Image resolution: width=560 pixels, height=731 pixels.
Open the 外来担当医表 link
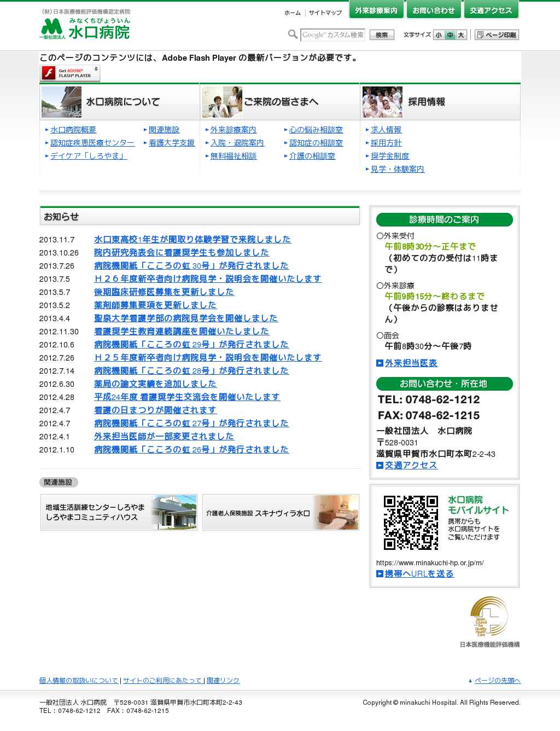411,363
